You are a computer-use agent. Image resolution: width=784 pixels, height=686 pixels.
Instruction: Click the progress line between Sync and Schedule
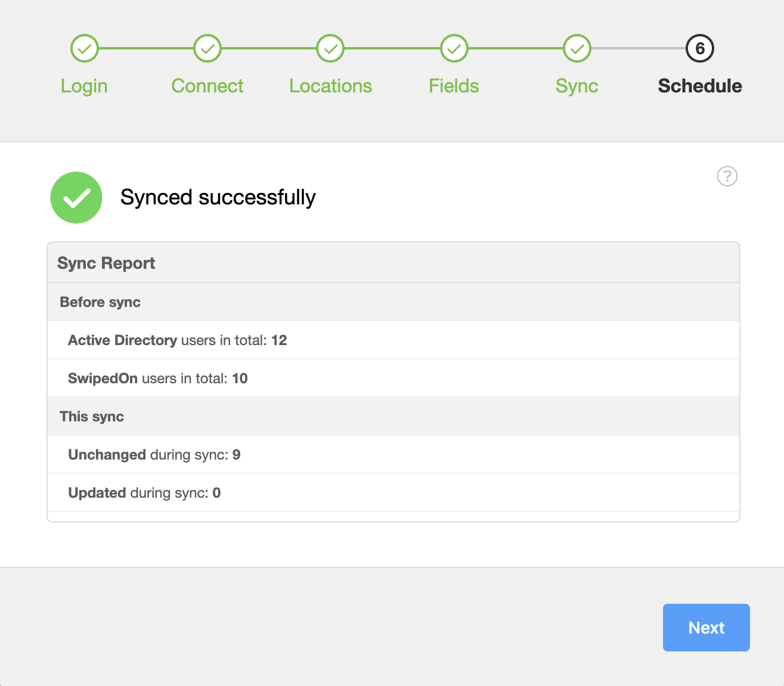pyautogui.click(x=638, y=48)
